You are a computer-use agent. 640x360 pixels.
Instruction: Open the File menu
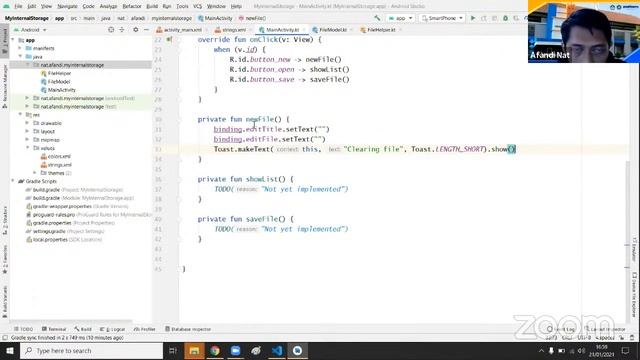tap(18, 6)
